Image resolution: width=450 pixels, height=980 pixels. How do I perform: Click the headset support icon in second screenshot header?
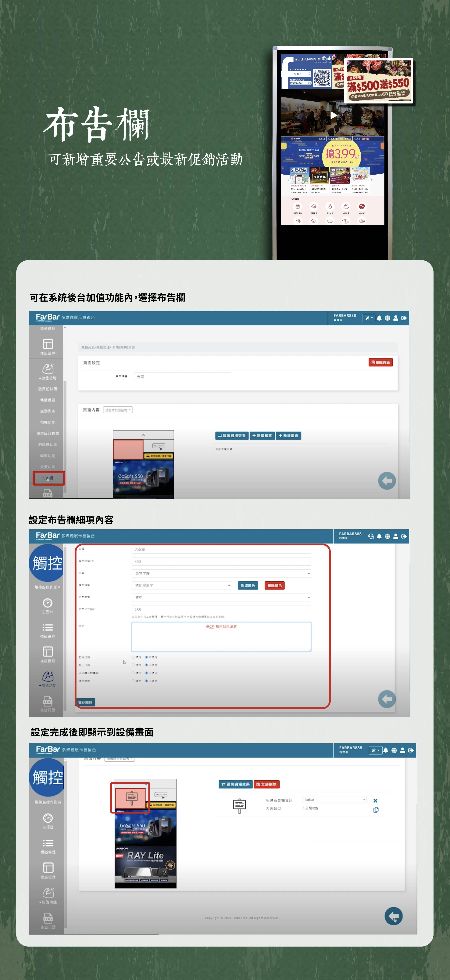[371, 536]
